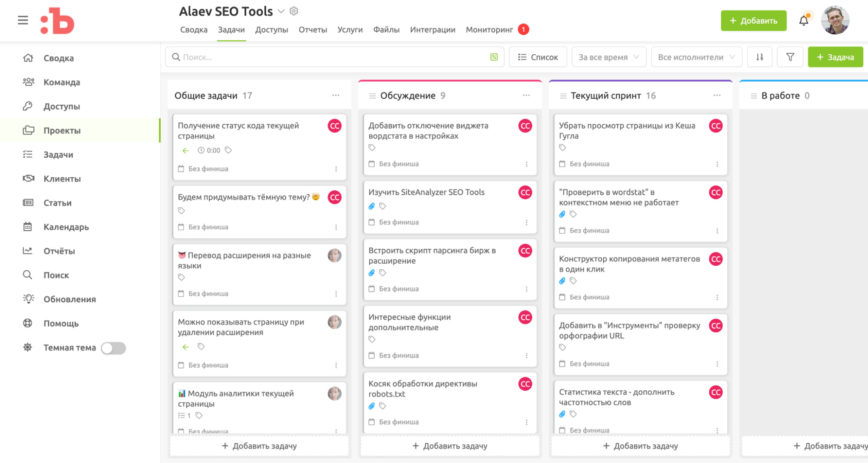
Task: Grab the Обсуждение column handle icon
Action: click(373, 96)
